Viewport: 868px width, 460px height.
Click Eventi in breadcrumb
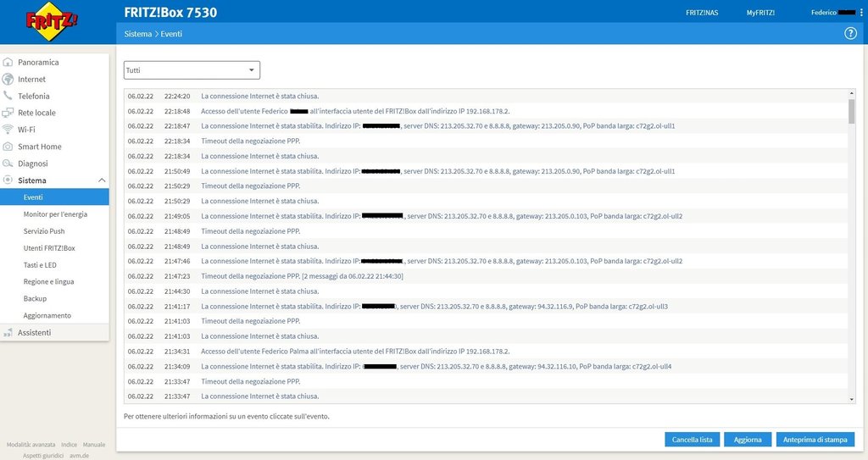pos(171,34)
